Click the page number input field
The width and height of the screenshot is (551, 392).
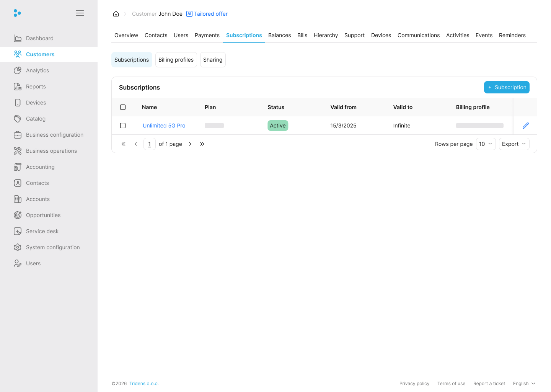point(149,144)
